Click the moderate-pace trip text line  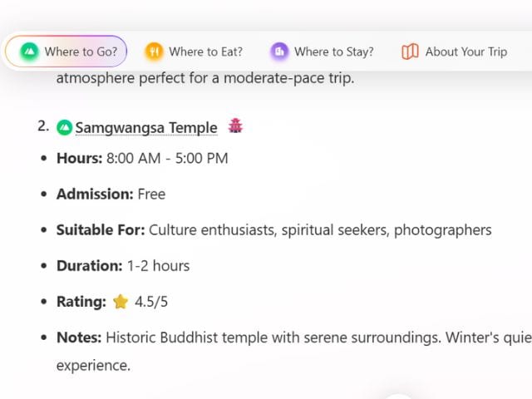(x=204, y=79)
